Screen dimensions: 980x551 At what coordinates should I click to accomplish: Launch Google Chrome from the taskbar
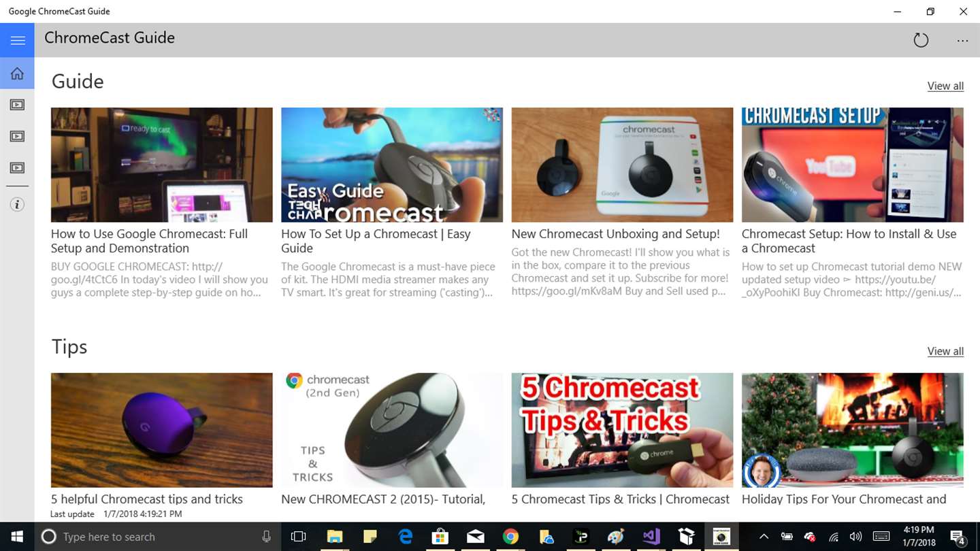pos(511,537)
